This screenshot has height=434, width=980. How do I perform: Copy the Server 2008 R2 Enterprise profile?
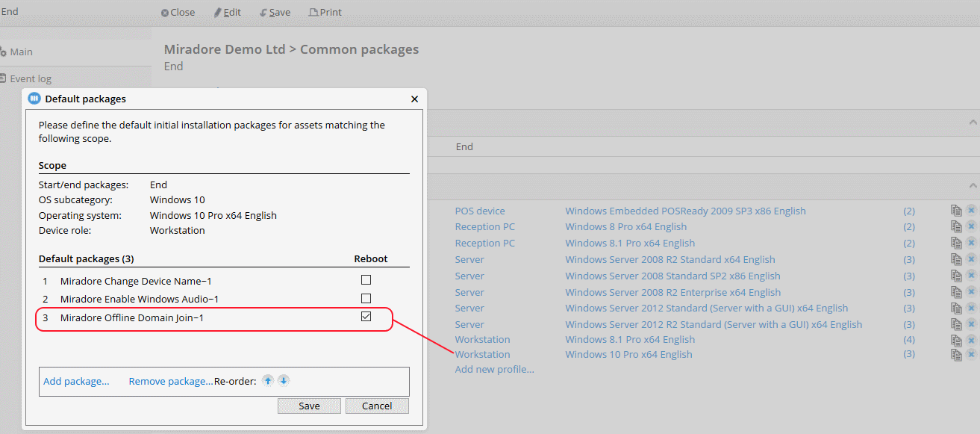(x=956, y=292)
